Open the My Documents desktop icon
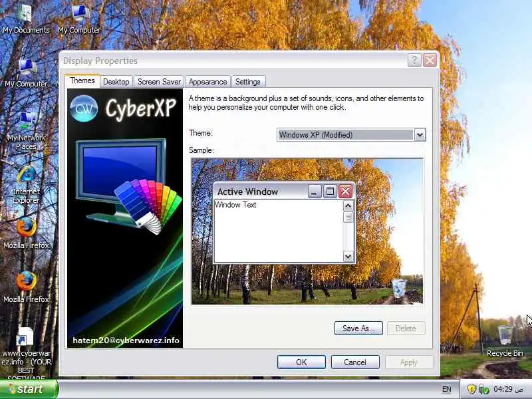Screen dimensions: 532x399 [26, 19]
